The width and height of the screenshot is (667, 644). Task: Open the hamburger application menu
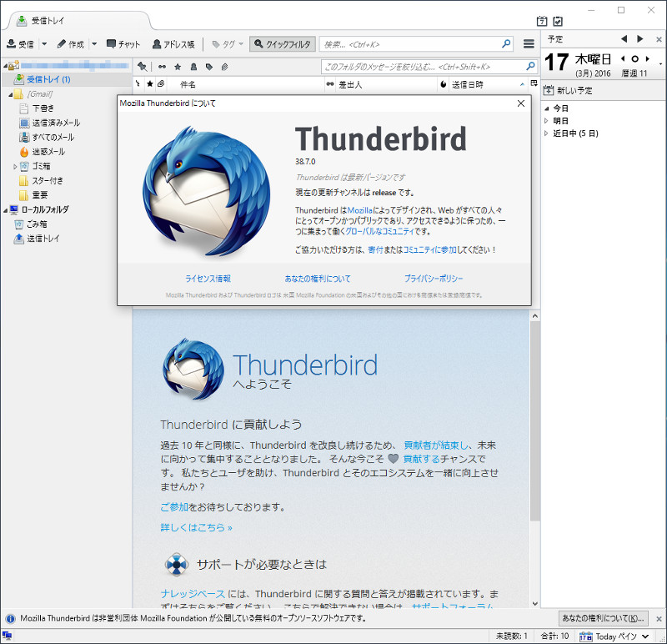click(529, 44)
